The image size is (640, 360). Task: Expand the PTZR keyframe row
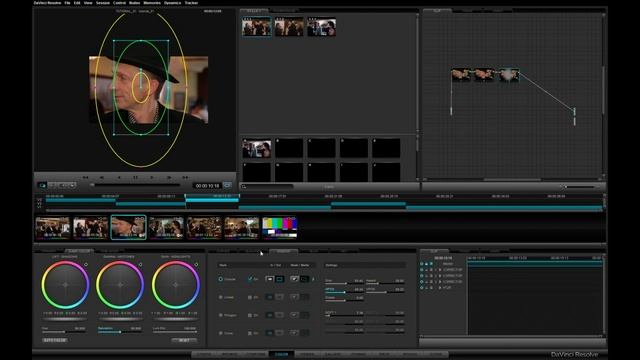(440, 288)
